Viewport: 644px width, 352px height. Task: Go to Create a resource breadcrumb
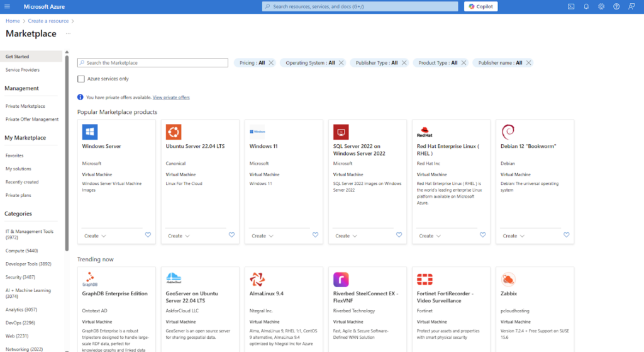point(48,21)
